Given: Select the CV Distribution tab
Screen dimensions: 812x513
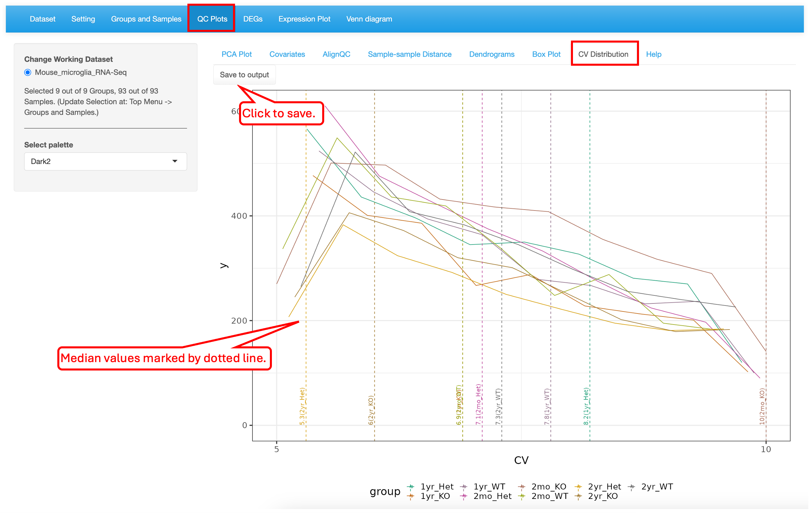Looking at the screenshot, I should tap(603, 54).
